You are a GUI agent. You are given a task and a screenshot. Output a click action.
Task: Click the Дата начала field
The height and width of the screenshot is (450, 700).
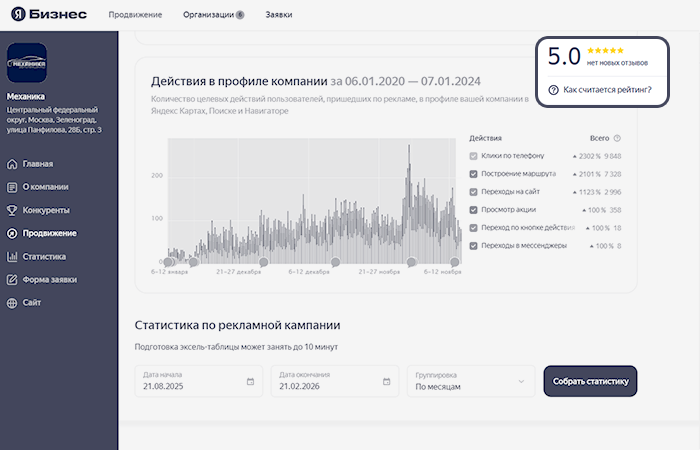(199, 381)
